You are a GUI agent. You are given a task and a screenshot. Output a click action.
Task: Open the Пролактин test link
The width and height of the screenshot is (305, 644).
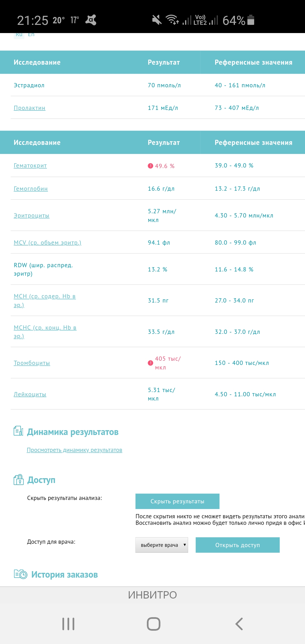point(30,108)
